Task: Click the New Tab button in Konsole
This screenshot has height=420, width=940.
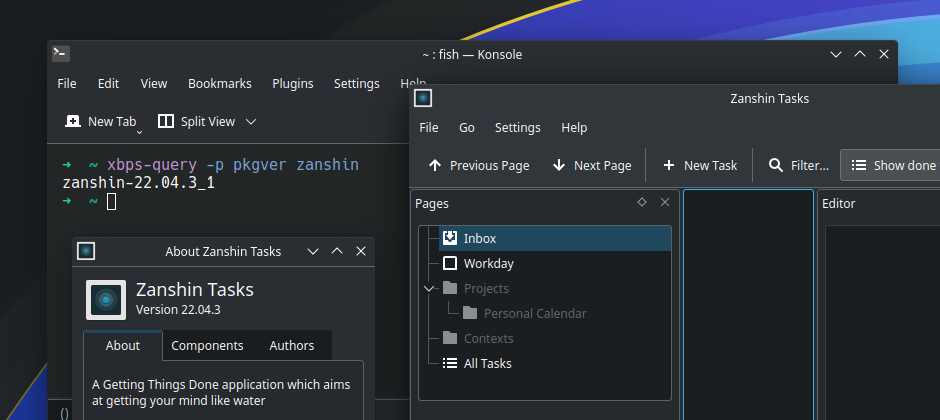Action: (x=100, y=122)
